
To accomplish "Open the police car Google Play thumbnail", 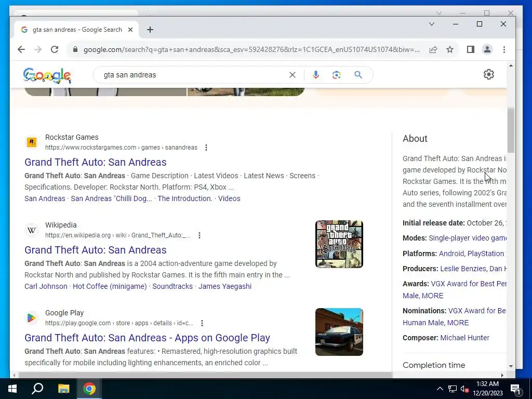I will [339, 332].
